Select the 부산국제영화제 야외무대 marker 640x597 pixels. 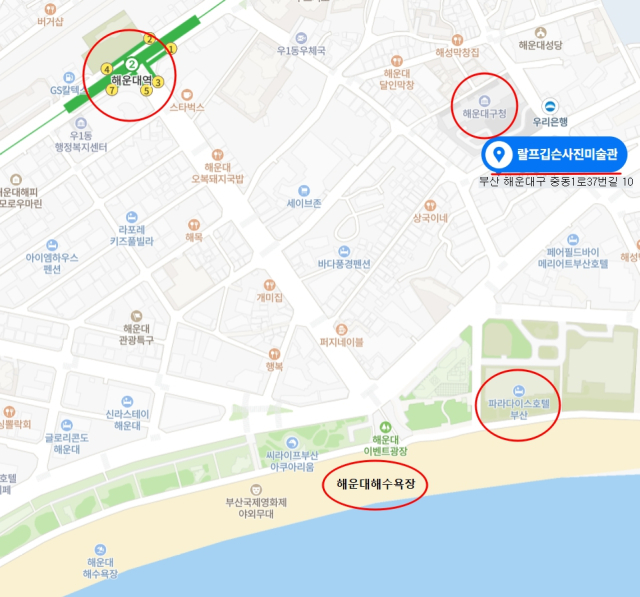pyautogui.click(x=256, y=489)
